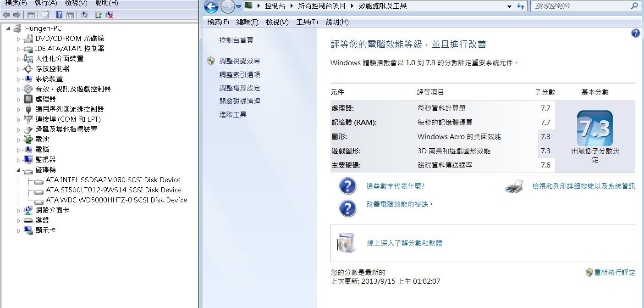Click the printer icon beside 檢視和列印詳細效能
644x308 pixels.
(515, 186)
